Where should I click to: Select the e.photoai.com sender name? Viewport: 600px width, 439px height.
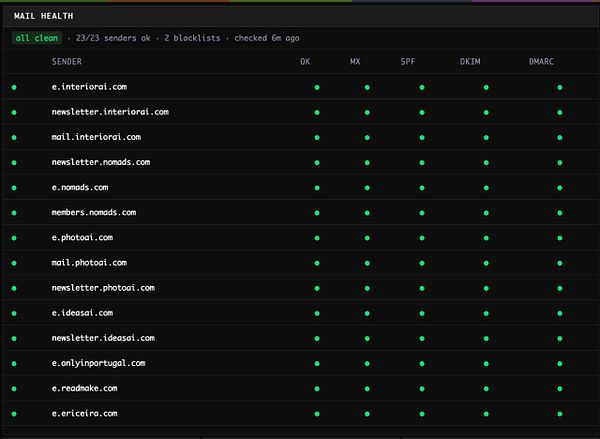[82, 238]
